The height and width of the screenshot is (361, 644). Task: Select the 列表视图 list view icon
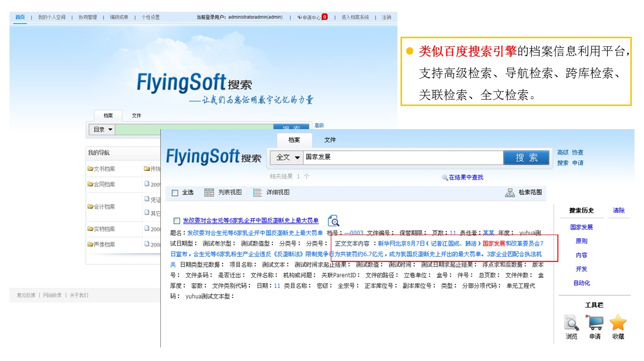point(209,192)
